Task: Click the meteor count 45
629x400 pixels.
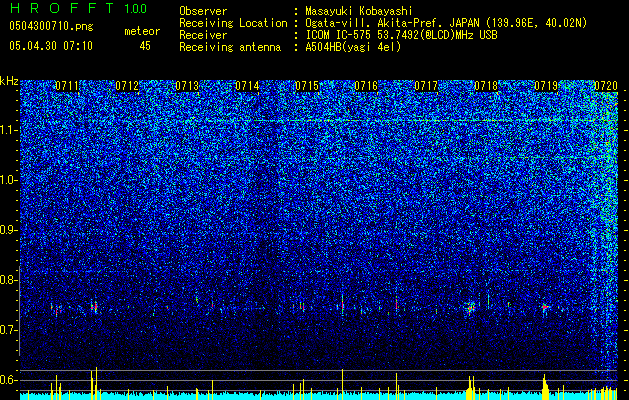Action: coord(145,46)
